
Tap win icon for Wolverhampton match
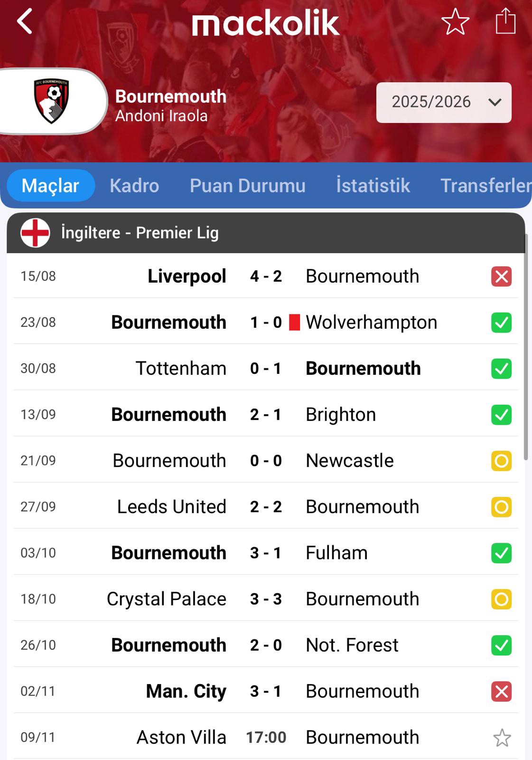[501, 323]
